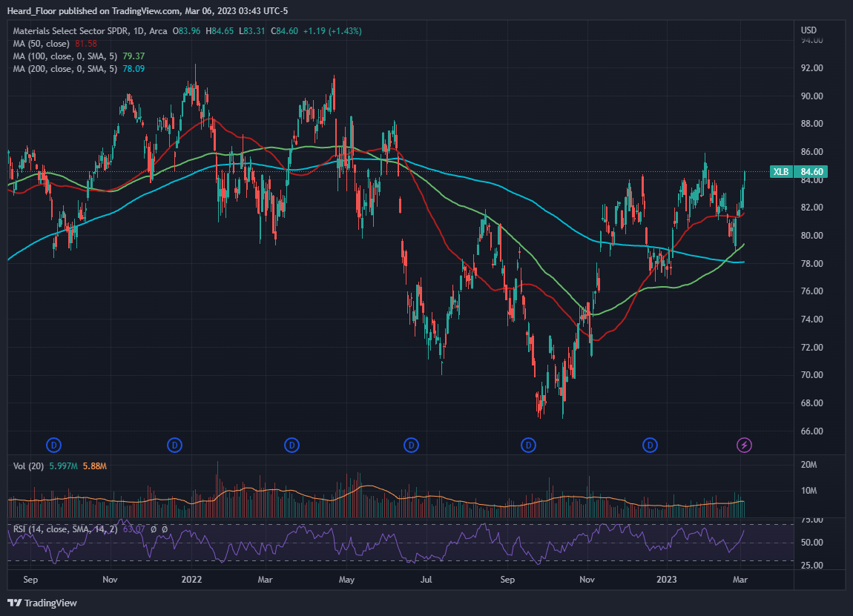The width and height of the screenshot is (853, 616).
Task: Select the RSI (14, close, SMA, 14, 2) legend
Action: point(65,529)
